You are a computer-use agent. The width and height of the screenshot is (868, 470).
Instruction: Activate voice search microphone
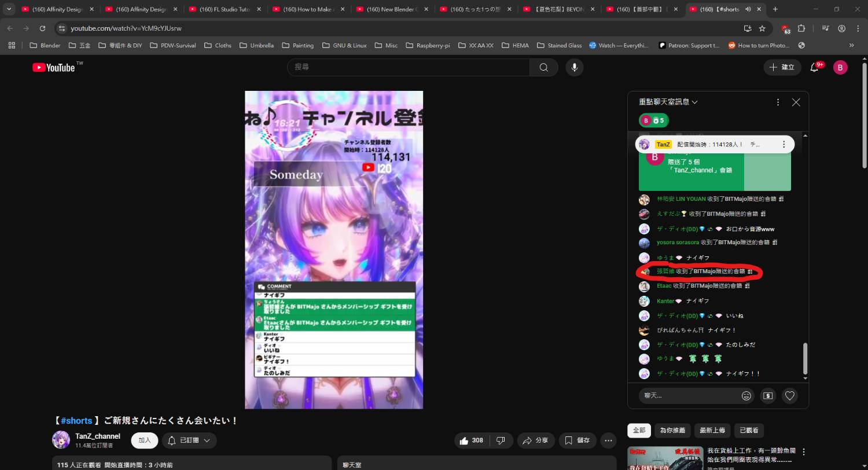[574, 67]
